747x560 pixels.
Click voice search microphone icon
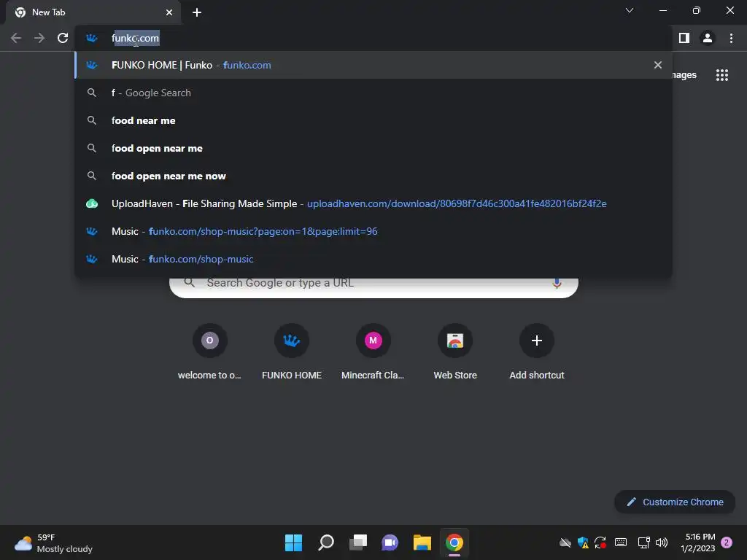[x=557, y=284]
